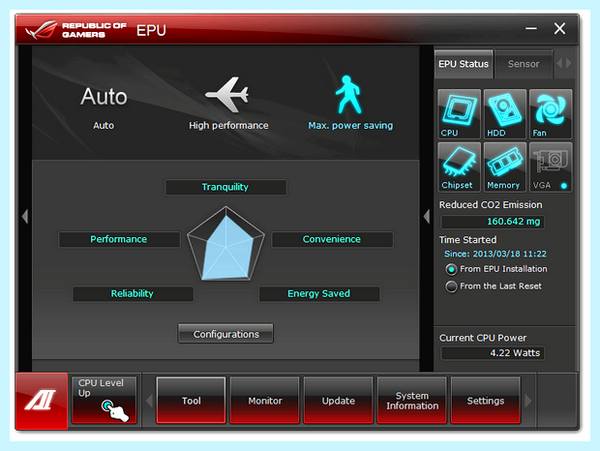This screenshot has width=600, height=451.
Task: Click the Performance label
Action: coord(119,239)
